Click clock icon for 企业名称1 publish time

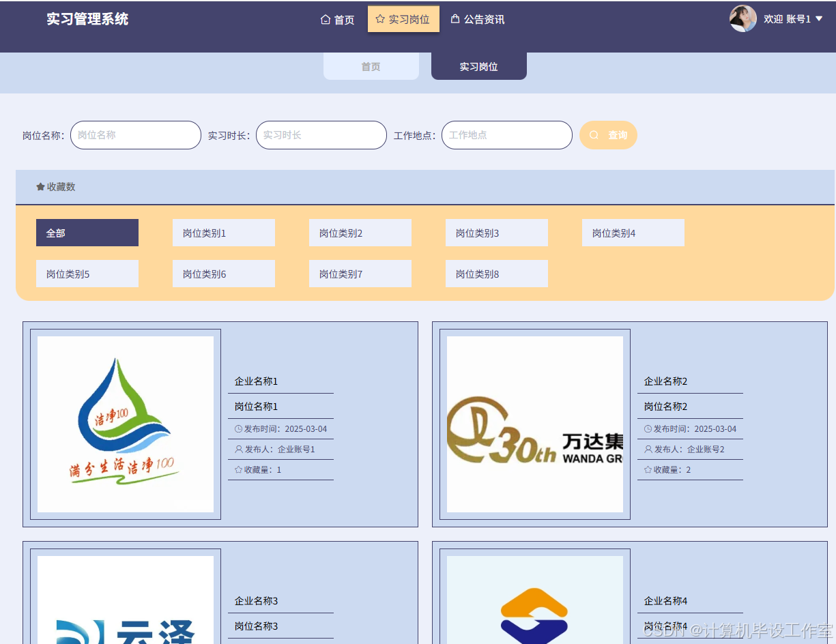[238, 429]
